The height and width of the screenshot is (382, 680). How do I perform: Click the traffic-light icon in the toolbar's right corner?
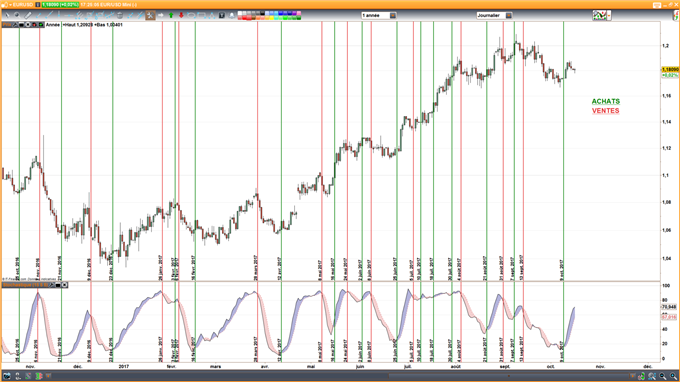tap(676, 16)
